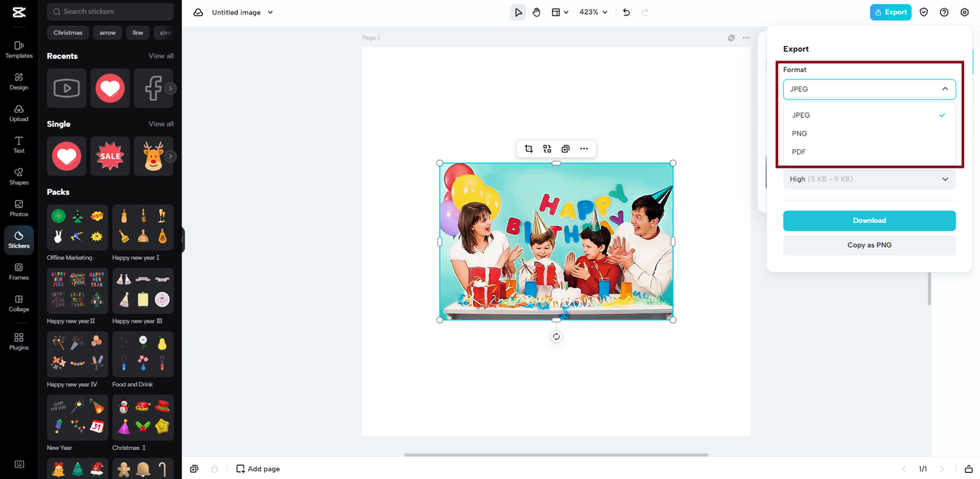The width and height of the screenshot is (980, 479).
Task: Open the canvas layout dropdown in toolbar
Action: [x=560, y=12]
